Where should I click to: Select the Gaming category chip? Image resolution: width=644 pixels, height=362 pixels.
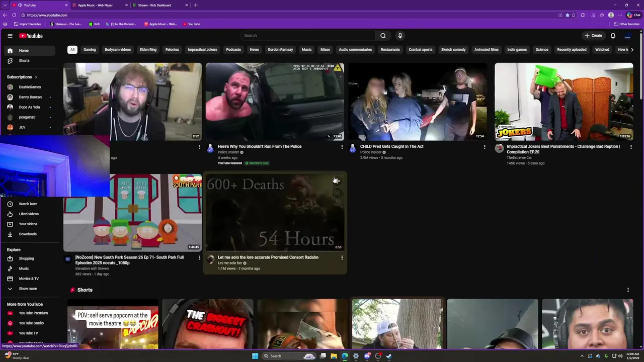[x=90, y=50]
